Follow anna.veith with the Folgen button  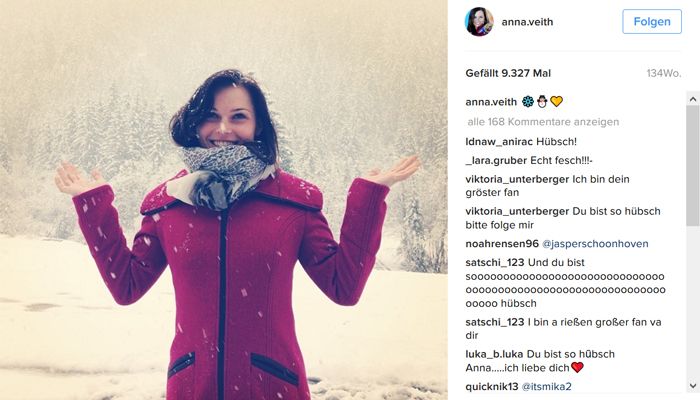(x=652, y=21)
